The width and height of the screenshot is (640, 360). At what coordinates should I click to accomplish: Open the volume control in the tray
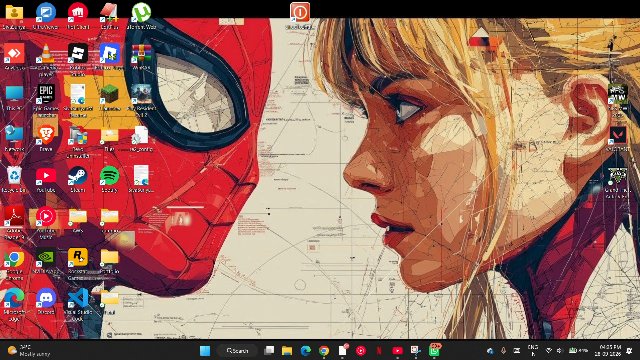click(560, 351)
